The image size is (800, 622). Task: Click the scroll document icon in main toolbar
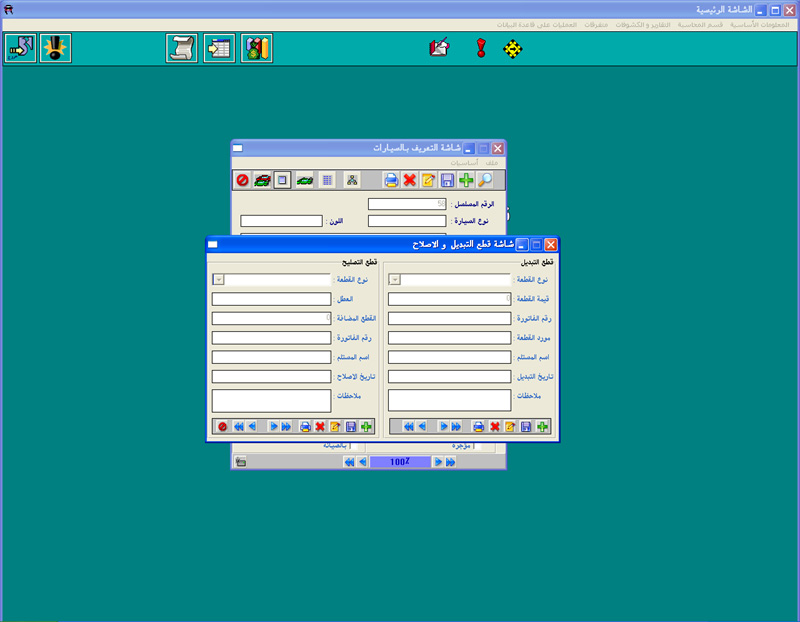click(181, 48)
